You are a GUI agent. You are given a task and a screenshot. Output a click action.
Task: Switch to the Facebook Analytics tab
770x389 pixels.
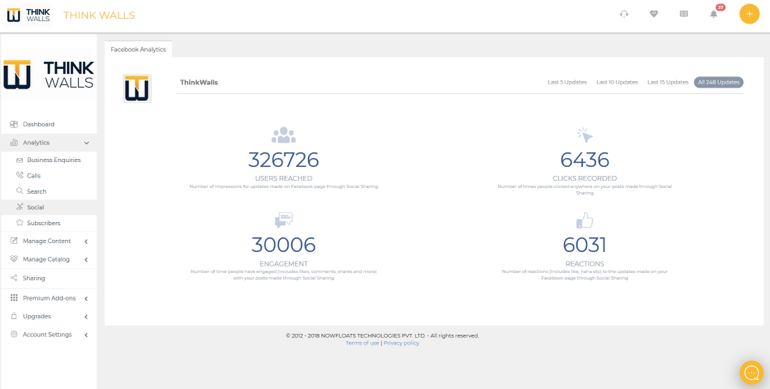pos(138,50)
